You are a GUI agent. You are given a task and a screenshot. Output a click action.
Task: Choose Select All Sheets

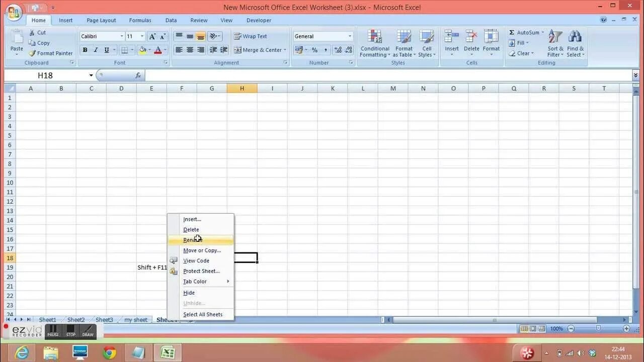tap(201, 314)
